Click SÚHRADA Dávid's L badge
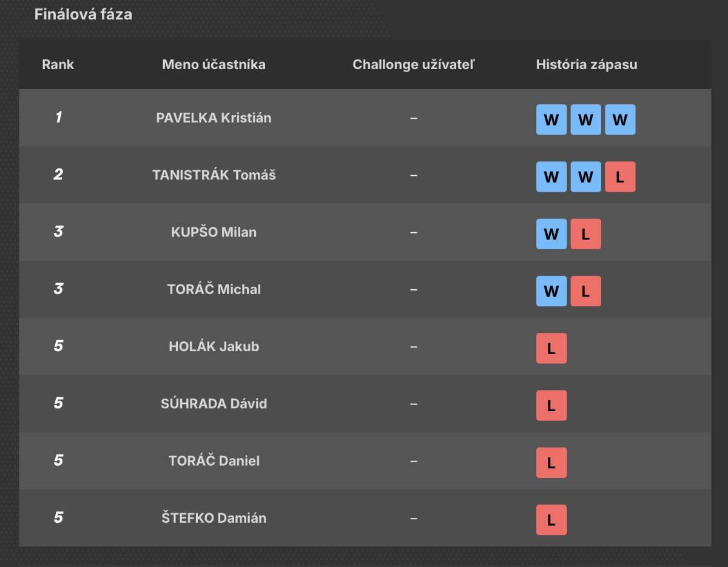This screenshot has width=728, height=567. coord(551,406)
